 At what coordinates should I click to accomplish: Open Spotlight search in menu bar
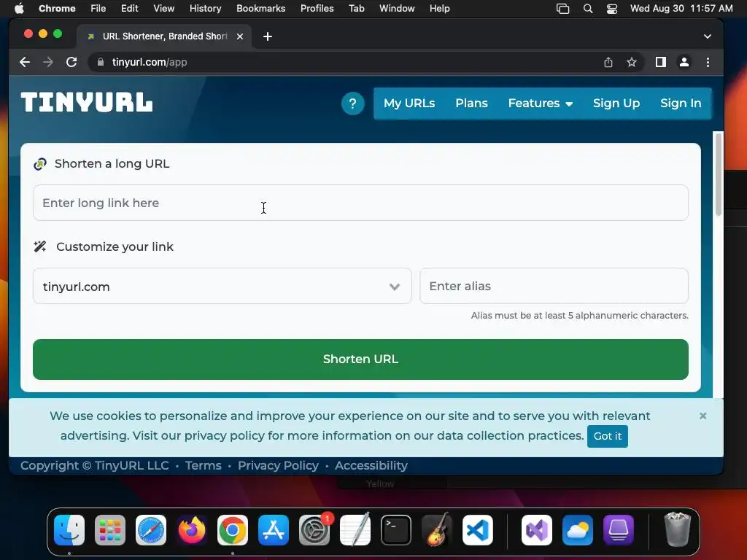tap(588, 9)
